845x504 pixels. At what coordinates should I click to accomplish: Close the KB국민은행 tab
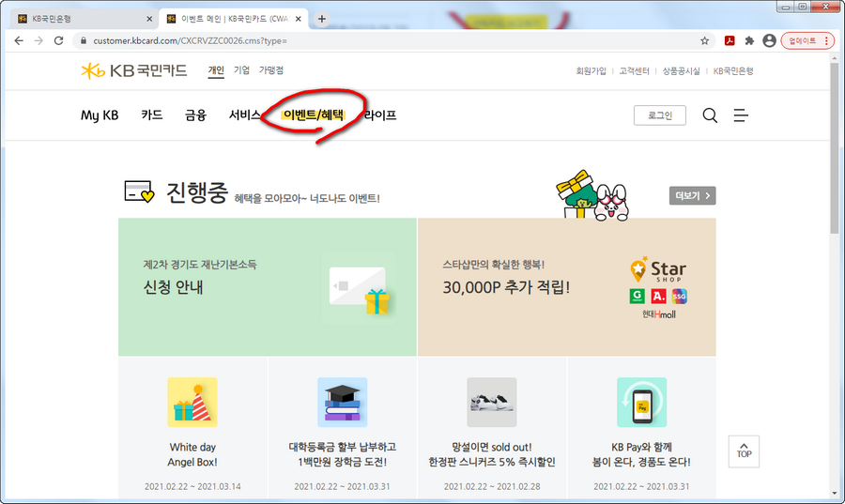[149, 19]
